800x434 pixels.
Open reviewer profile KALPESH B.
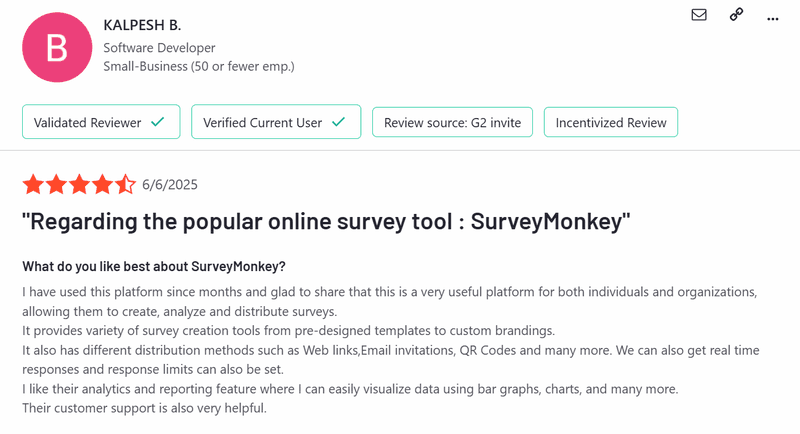[143, 24]
